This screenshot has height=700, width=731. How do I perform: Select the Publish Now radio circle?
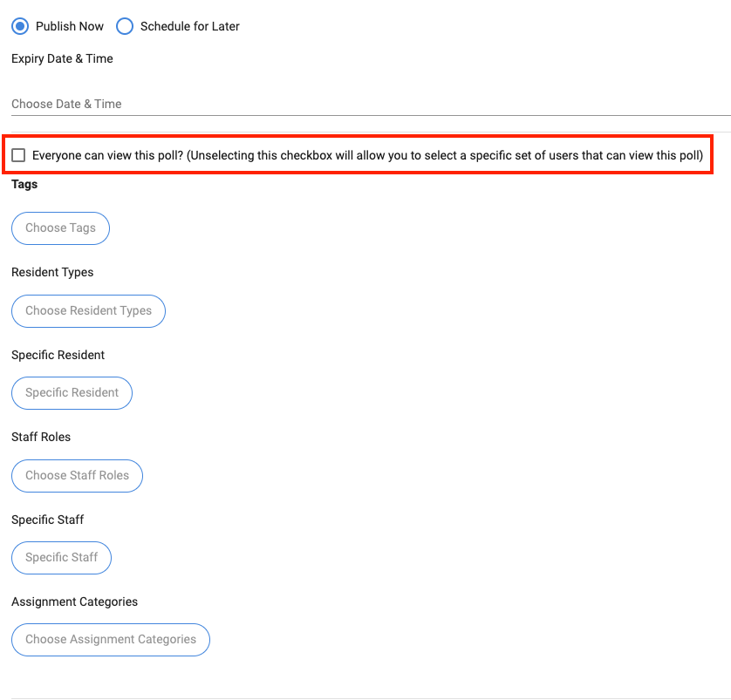point(20,26)
